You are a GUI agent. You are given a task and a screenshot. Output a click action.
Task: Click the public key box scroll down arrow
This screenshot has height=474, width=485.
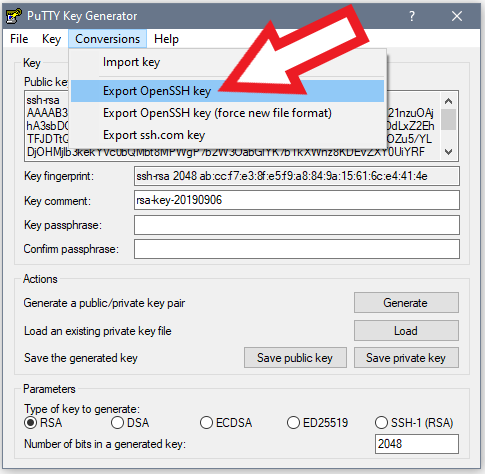tap(449, 152)
